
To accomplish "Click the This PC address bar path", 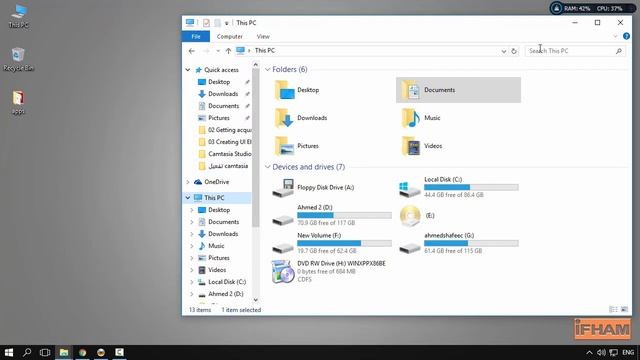I will click(265, 51).
